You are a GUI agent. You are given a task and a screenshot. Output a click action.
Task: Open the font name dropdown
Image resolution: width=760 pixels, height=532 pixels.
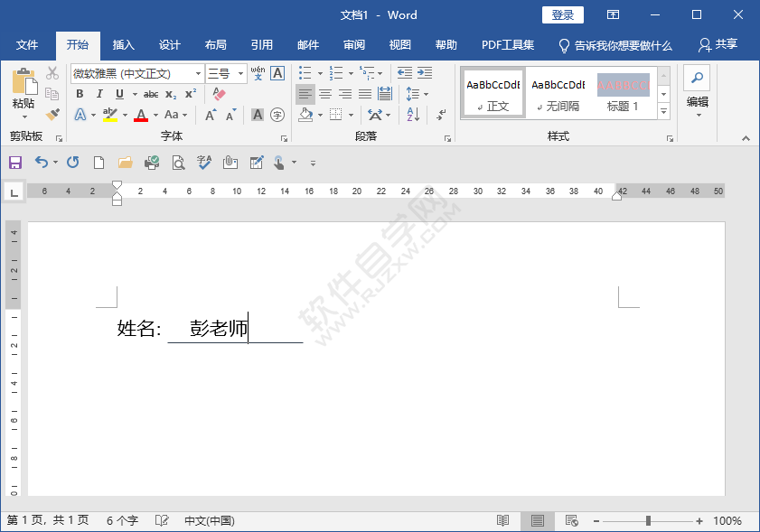coord(198,74)
